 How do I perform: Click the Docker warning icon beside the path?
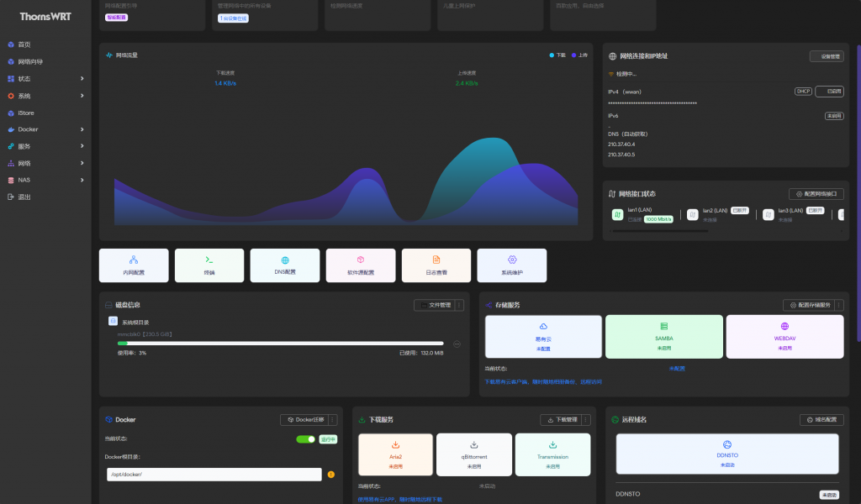coord(330,475)
